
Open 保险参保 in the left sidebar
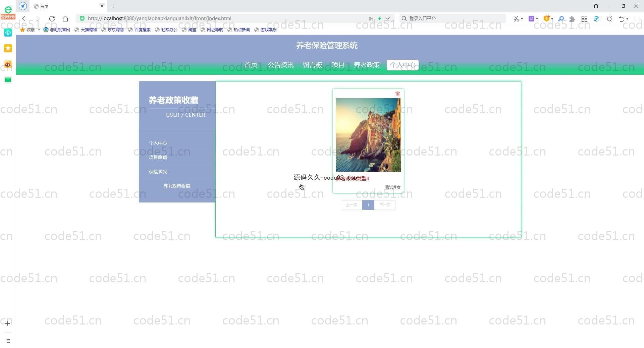(x=158, y=172)
